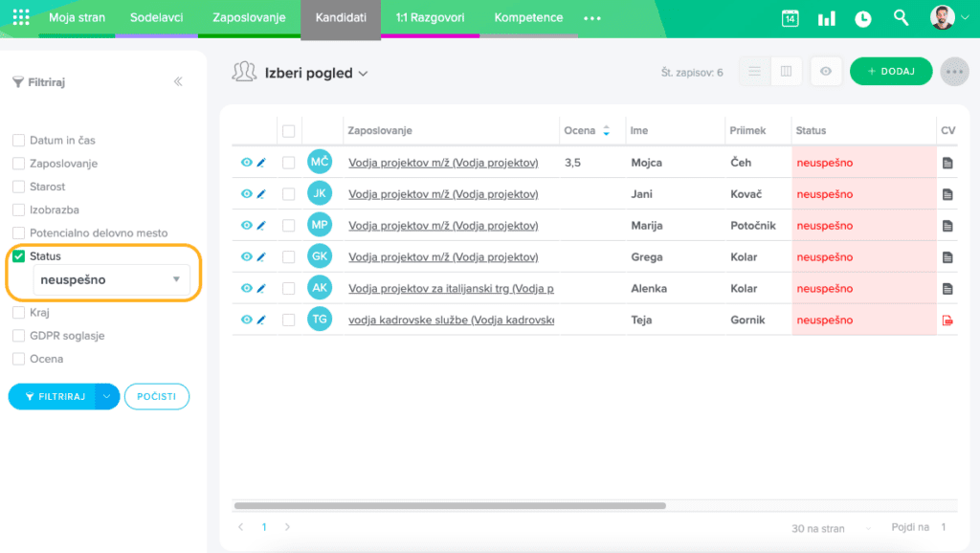Viewport: 980px width, 553px height.
Task: Click the Počisti clear filters button
Action: (157, 396)
